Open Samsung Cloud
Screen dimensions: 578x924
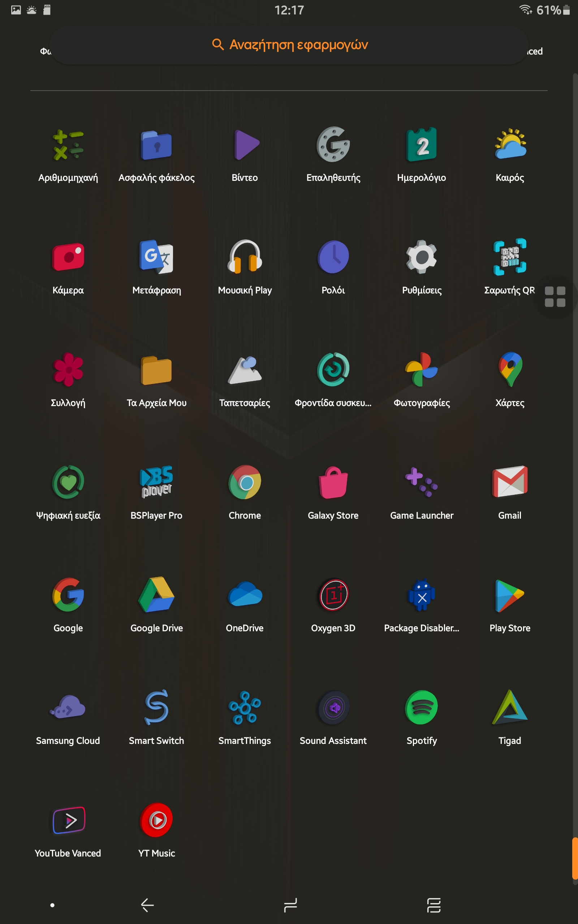point(68,707)
